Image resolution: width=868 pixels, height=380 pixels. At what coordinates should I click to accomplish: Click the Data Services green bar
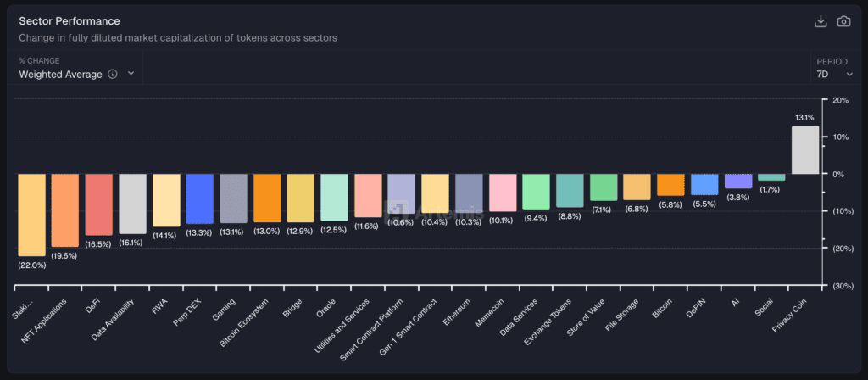(537, 192)
